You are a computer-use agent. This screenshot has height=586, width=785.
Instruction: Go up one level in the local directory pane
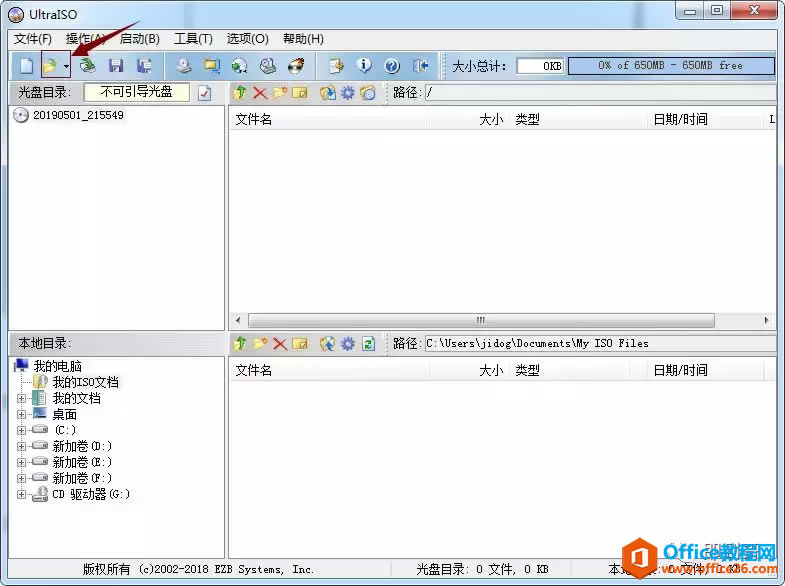click(x=240, y=343)
